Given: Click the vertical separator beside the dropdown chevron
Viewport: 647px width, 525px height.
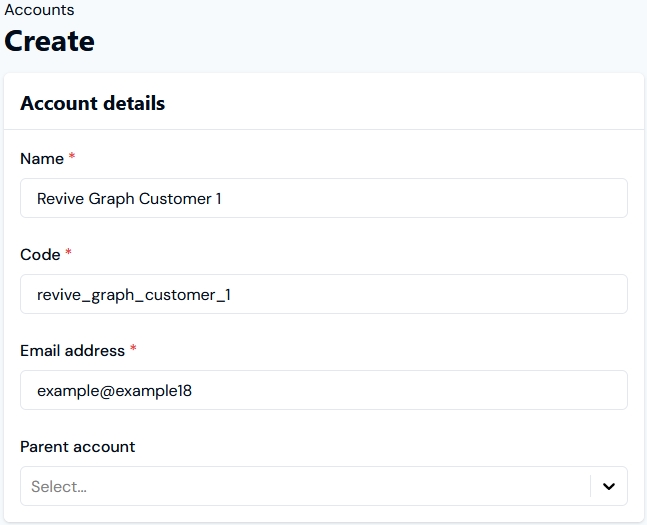Looking at the screenshot, I should pyautogui.click(x=590, y=486).
